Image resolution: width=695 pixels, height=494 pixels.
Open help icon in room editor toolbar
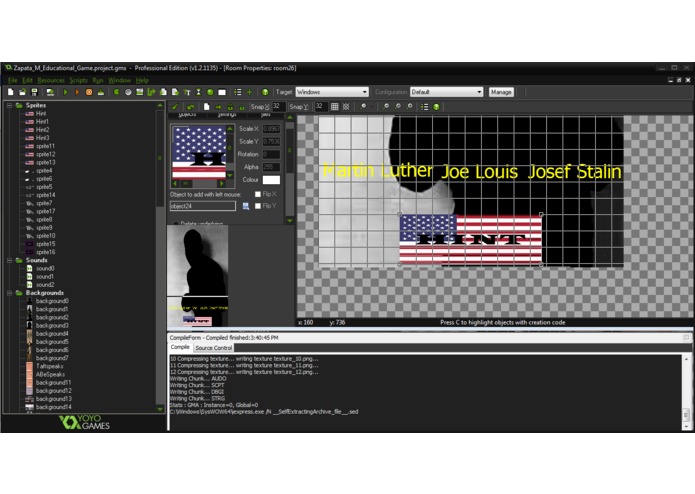point(437,107)
